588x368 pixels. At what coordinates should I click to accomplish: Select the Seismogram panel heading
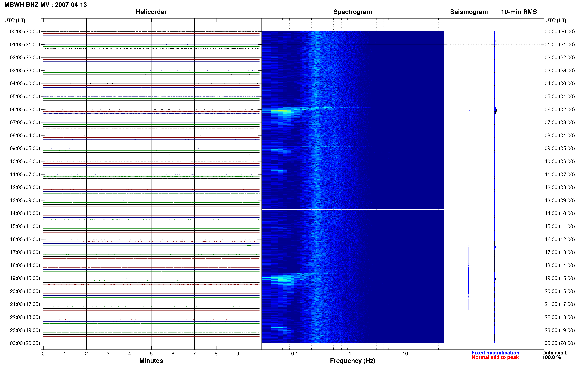click(x=469, y=12)
